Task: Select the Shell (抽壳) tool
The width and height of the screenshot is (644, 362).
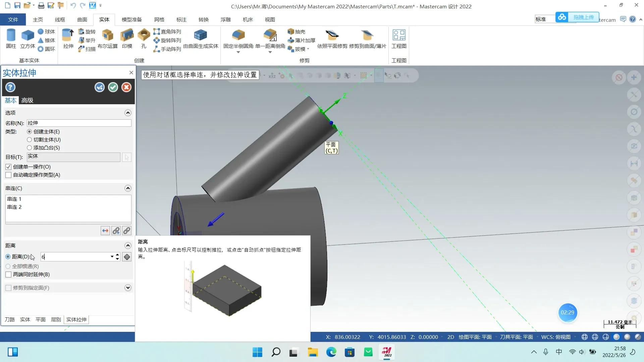Action: point(297,32)
